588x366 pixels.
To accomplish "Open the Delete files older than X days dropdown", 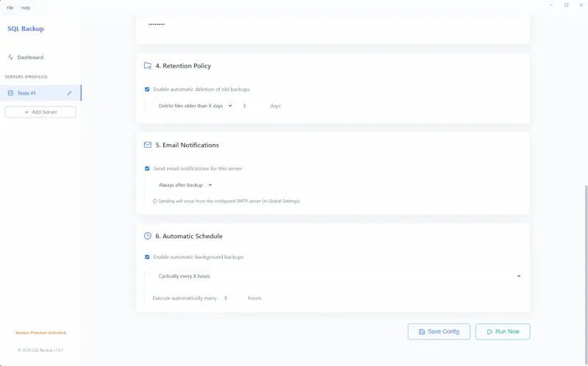I will pos(196,106).
